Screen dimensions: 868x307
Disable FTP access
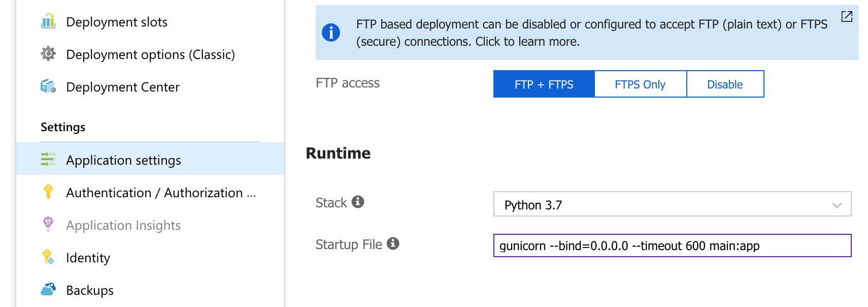coord(724,84)
